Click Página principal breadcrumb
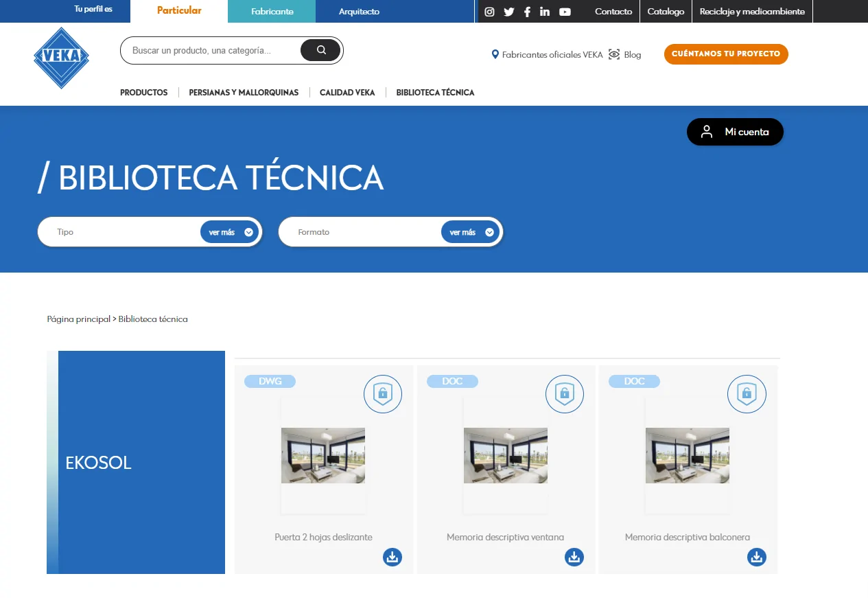This screenshot has width=868, height=598. click(78, 319)
